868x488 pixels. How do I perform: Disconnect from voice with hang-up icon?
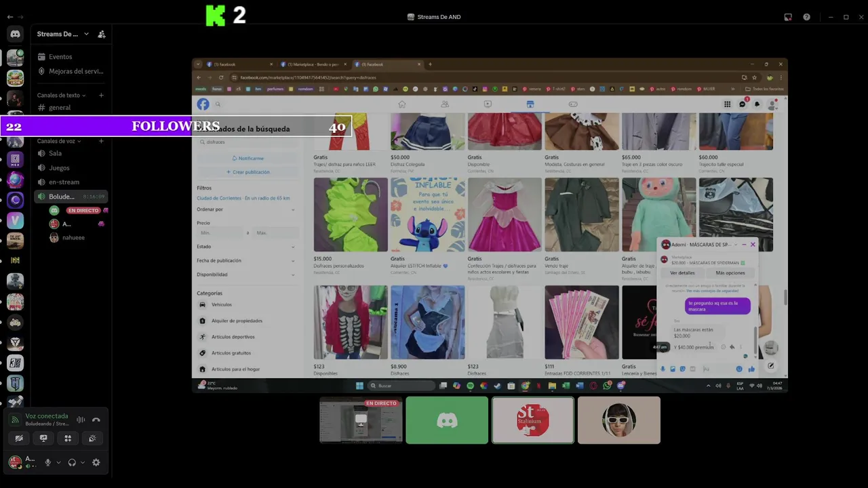coord(96,420)
